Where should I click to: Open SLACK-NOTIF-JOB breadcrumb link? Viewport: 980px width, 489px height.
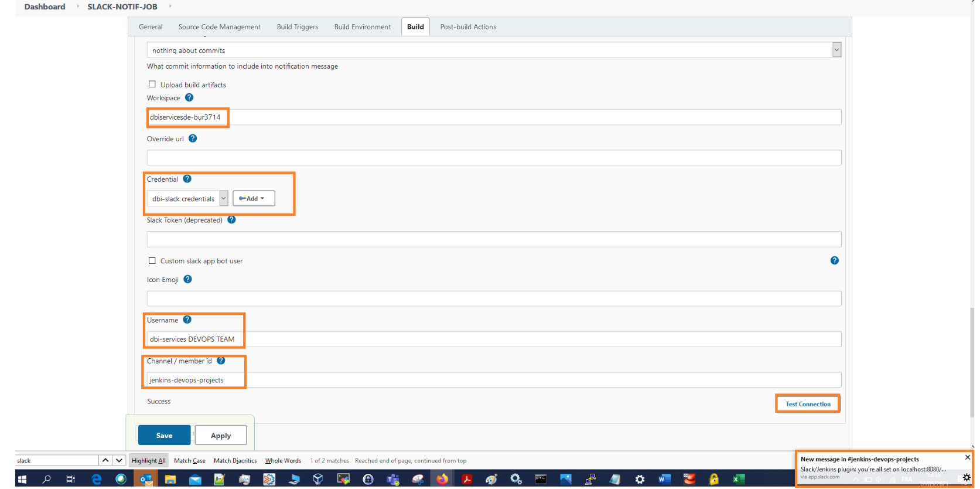point(122,6)
